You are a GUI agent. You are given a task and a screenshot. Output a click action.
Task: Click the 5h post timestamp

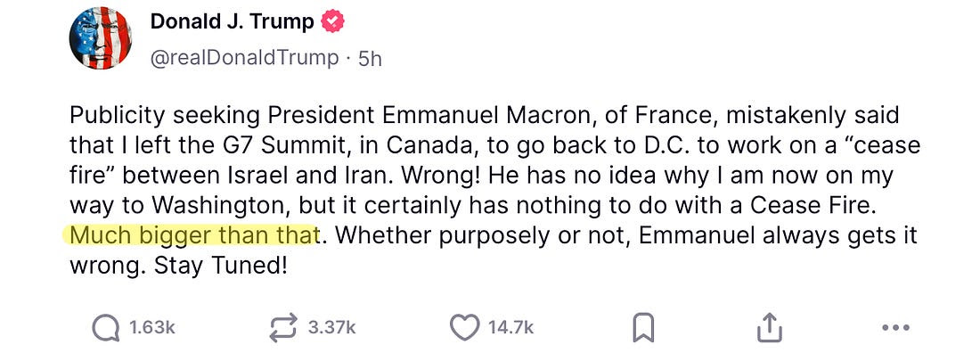click(370, 59)
